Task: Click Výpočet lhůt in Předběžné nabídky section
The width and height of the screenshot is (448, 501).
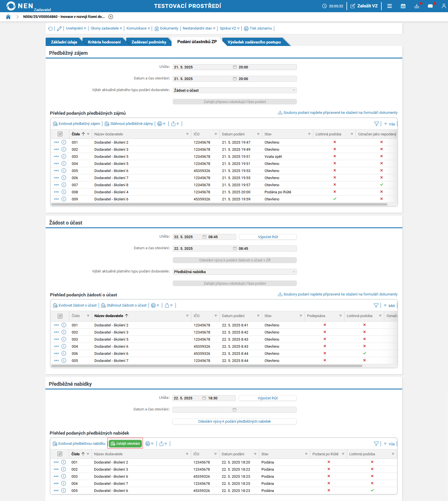Action: [x=268, y=398]
